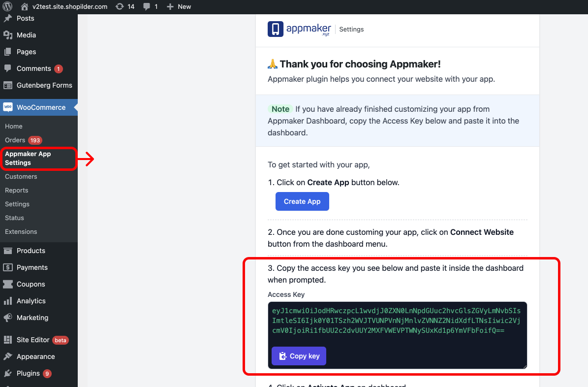Go to WooCommerce Home submenu
The image size is (588, 387).
pos(13,126)
